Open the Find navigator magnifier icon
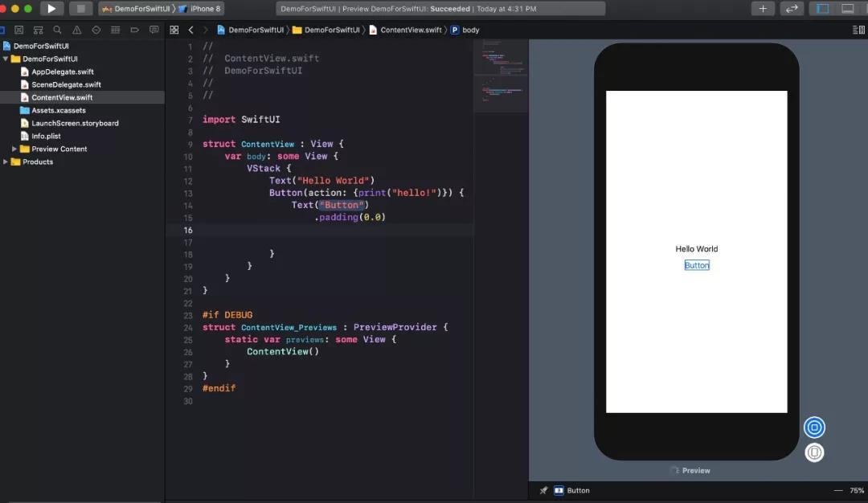This screenshot has width=868, height=503. click(57, 30)
